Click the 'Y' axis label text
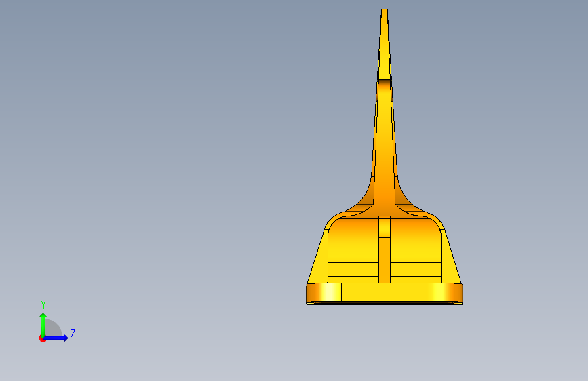588x381 pixels. click(43, 305)
